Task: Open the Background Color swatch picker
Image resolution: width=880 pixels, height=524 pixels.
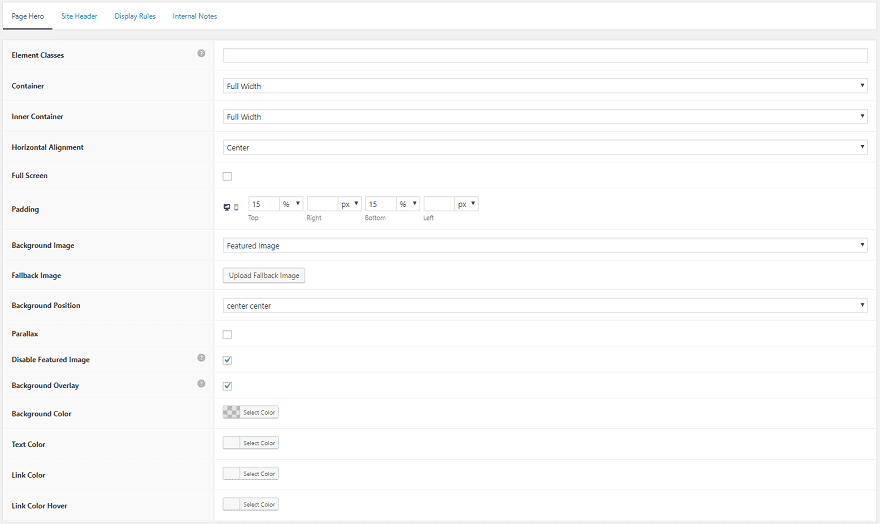Action: tap(251, 412)
